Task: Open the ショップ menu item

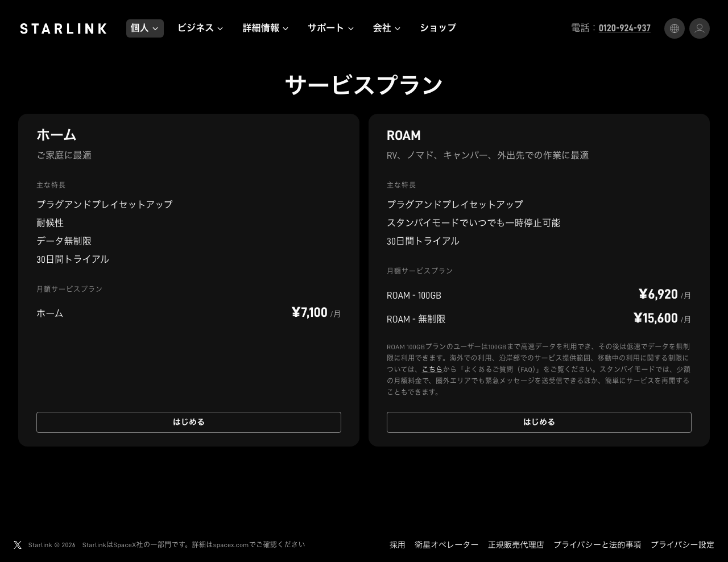Action: click(438, 28)
